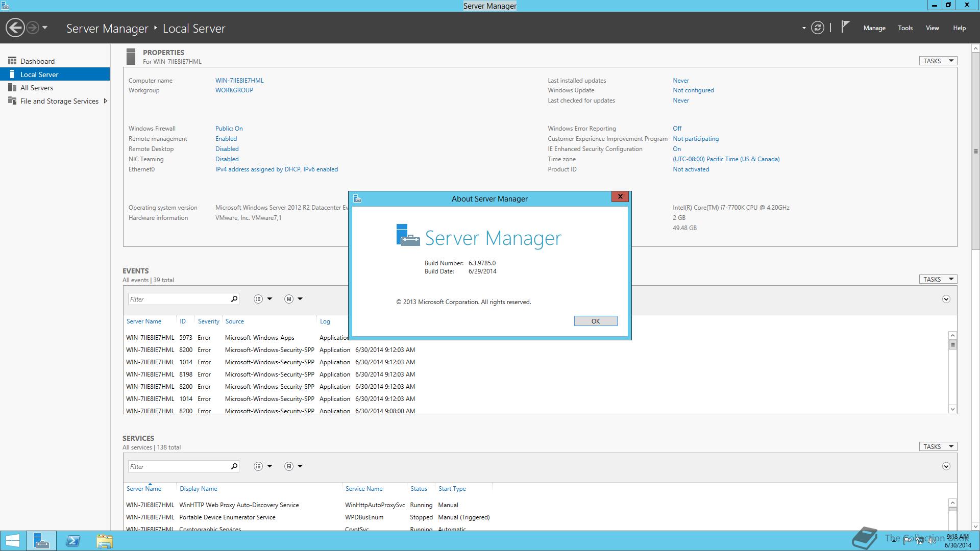Open the Manage menu
The height and width of the screenshot is (551, 980).
[x=874, y=28]
